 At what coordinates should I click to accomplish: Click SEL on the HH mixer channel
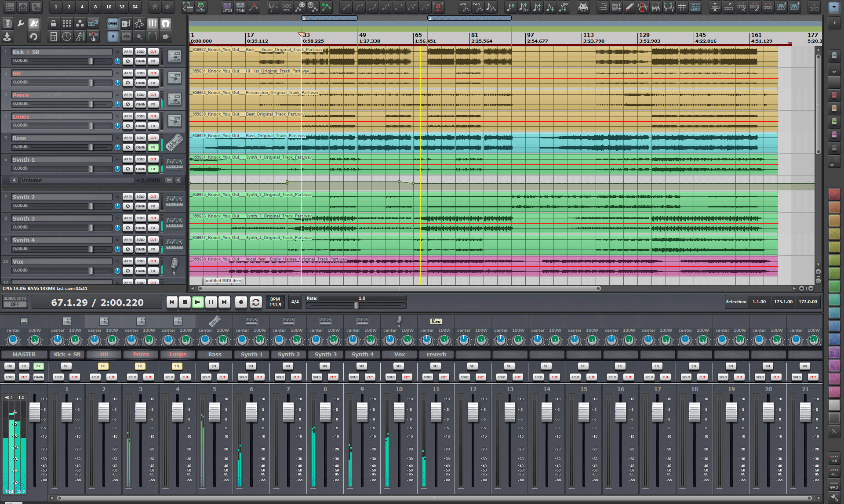click(103, 366)
